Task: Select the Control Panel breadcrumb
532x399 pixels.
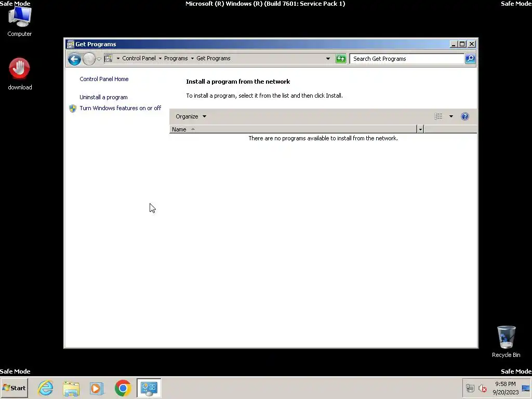Action: (139, 58)
